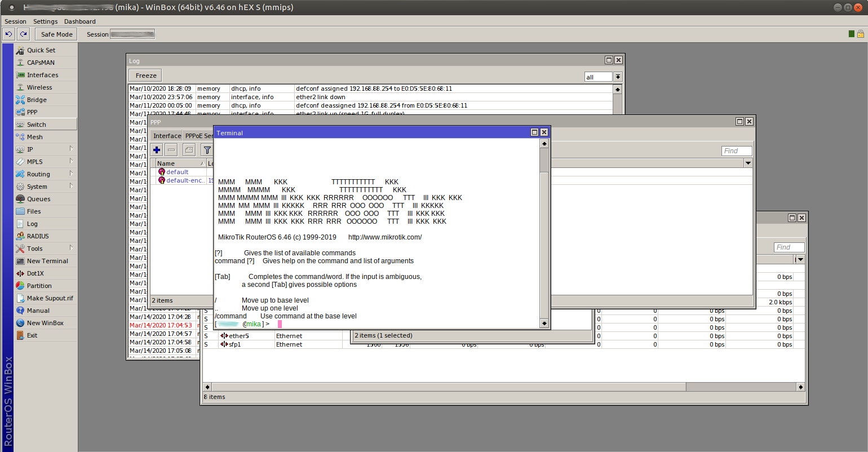
Task: Open the Log sidebar entry
Action: click(45, 224)
